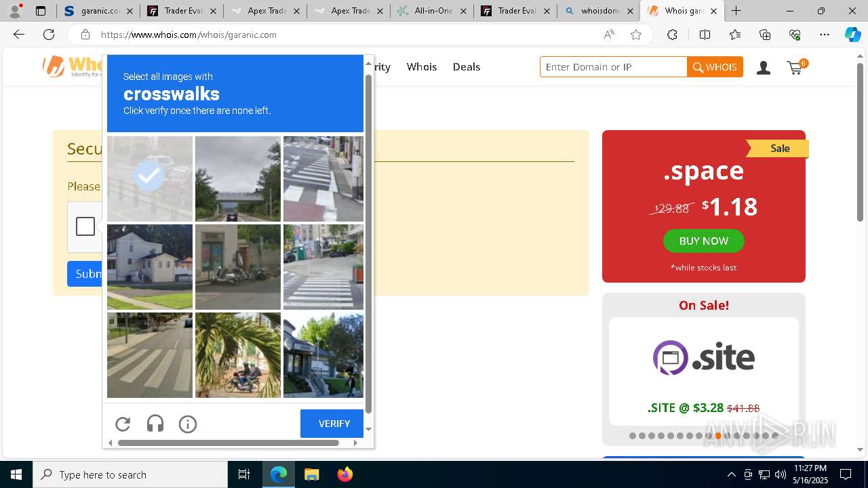Open browser profile avatar icon
This screenshot has height=488, width=868.
pos(15,11)
